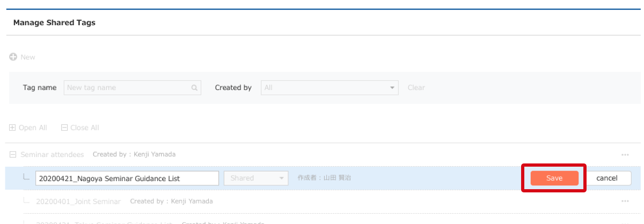
Task: Click Close All to collapse tags
Action: pyautogui.click(x=80, y=128)
